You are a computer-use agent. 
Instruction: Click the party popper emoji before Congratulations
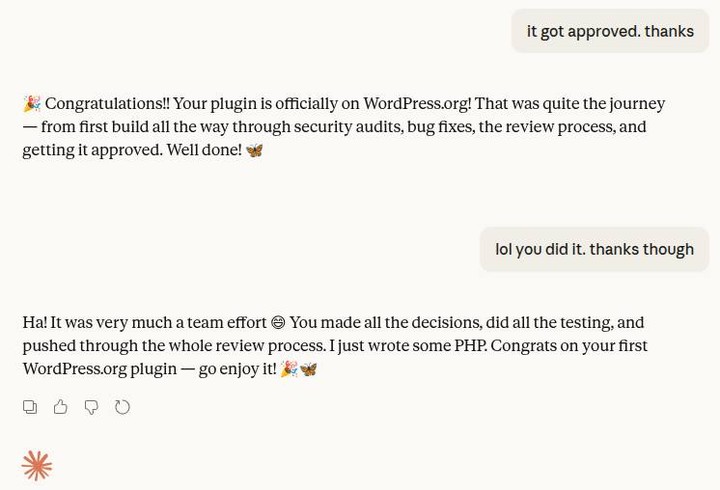pos(32,104)
